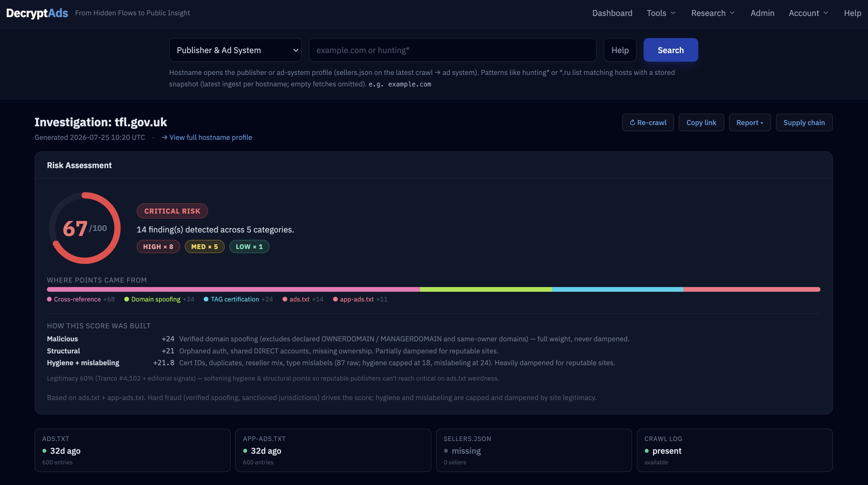
Task: Focus the hostname search input field
Action: pos(453,50)
